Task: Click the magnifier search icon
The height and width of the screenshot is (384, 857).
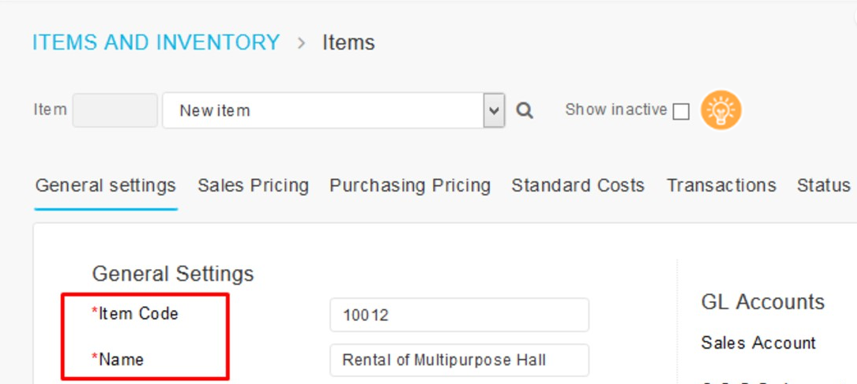Action: pos(525,111)
